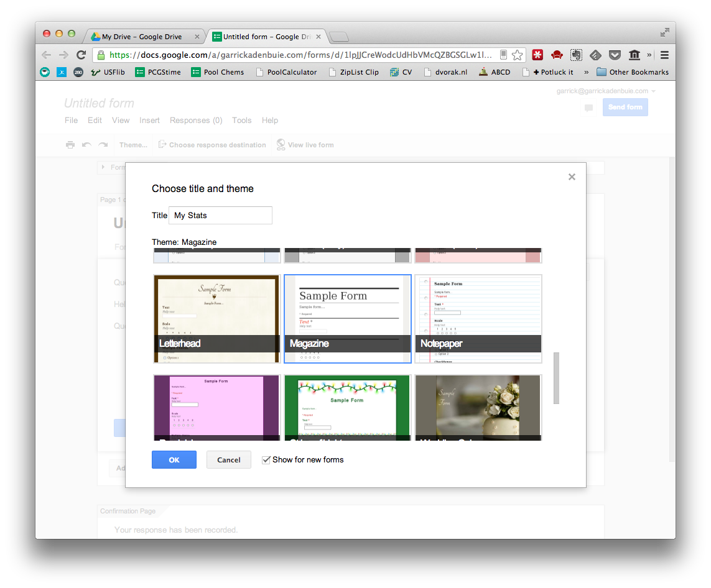Open the Pool Chems bookmark
The height and width of the screenshot is (588, 711).
218,72
